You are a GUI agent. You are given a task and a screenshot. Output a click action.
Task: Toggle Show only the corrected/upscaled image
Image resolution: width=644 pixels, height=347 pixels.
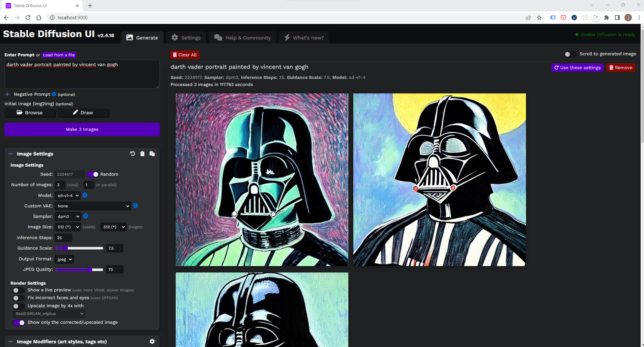[19, 323]
